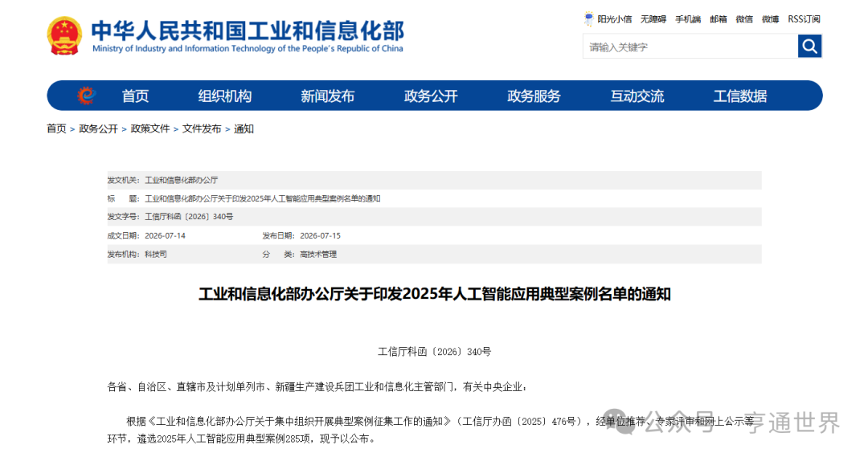
Task: Go to 新闻发布 section
Action: [328, 96]
